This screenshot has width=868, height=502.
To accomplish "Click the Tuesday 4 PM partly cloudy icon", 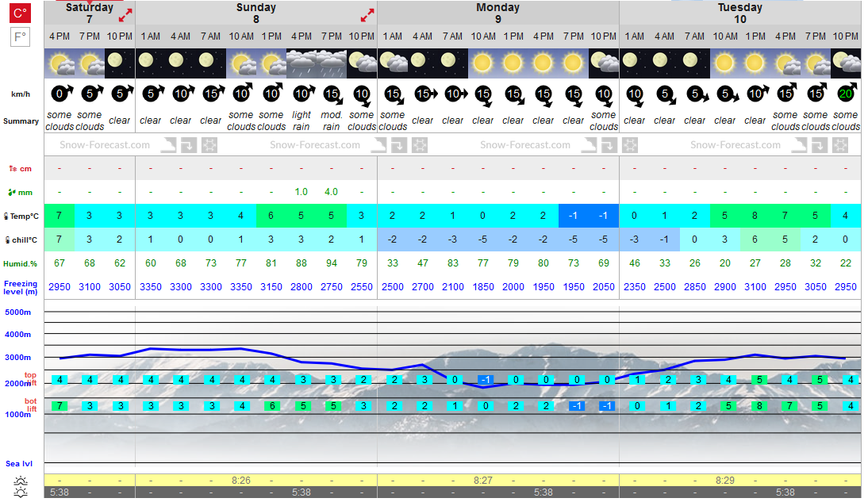I will point(785,63).
